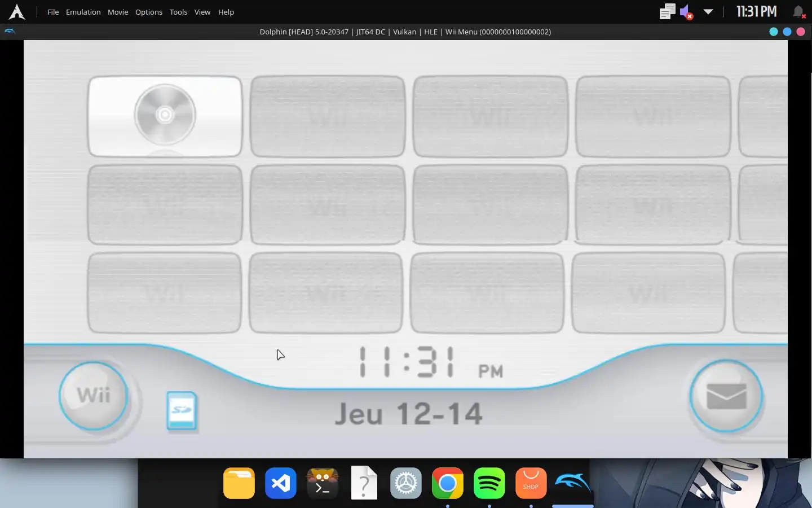Click the blue maximize window button

click(x=787, y=32)
